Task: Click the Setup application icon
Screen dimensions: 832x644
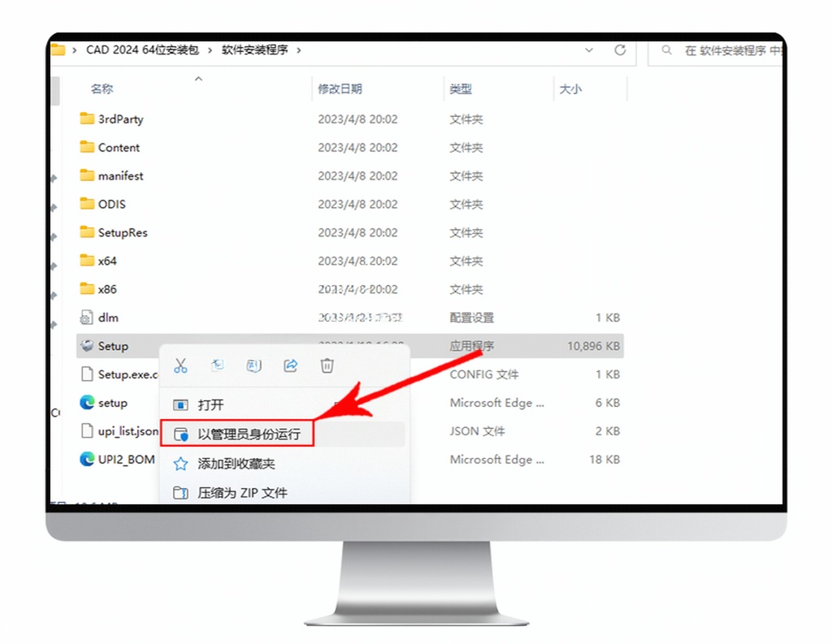Action: tap(86, 346)
